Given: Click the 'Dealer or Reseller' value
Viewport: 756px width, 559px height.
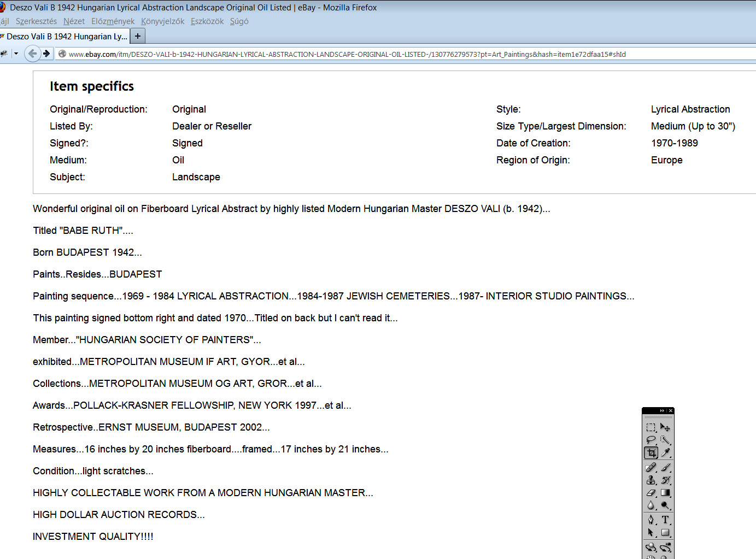Looking at the screenshot, I should pos(212,126).
